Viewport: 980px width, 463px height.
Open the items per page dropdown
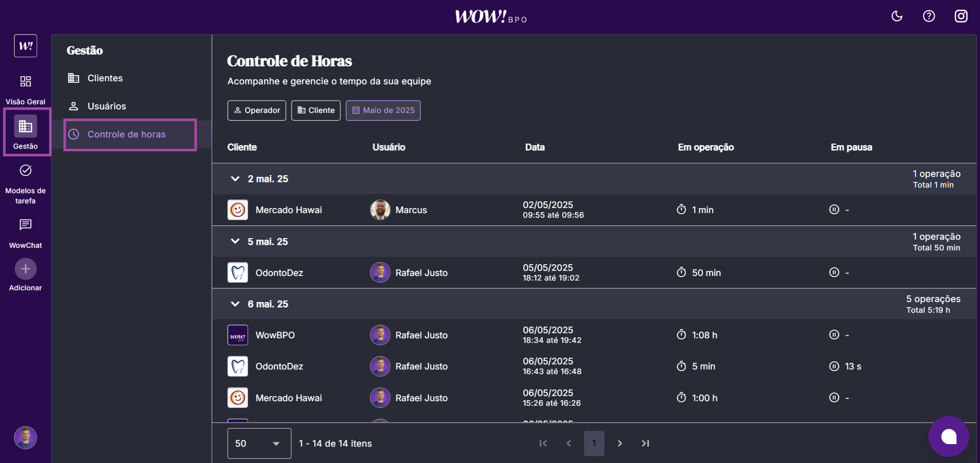(x=259, y=444)
